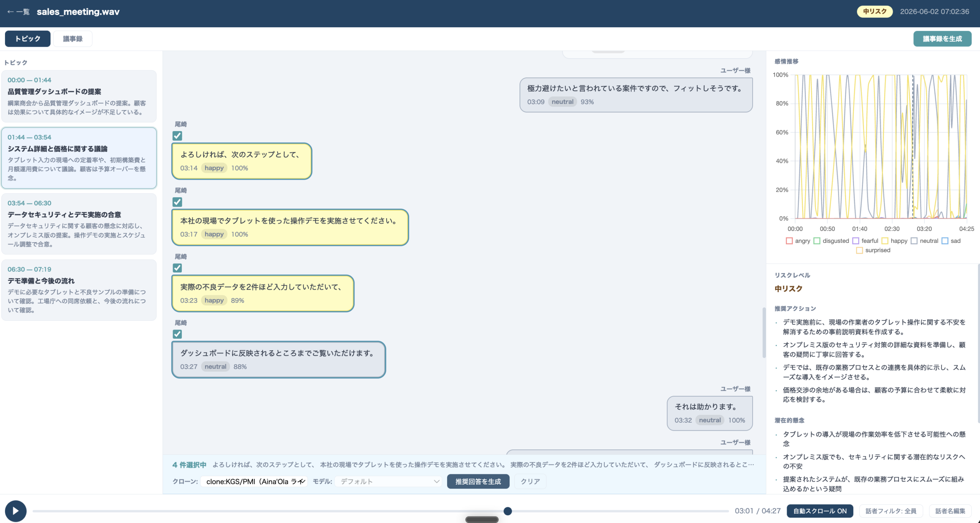Click the neutral tag at 03:32
The height and width of the screenshot is (523, 980).
click(x=710, y=420)
